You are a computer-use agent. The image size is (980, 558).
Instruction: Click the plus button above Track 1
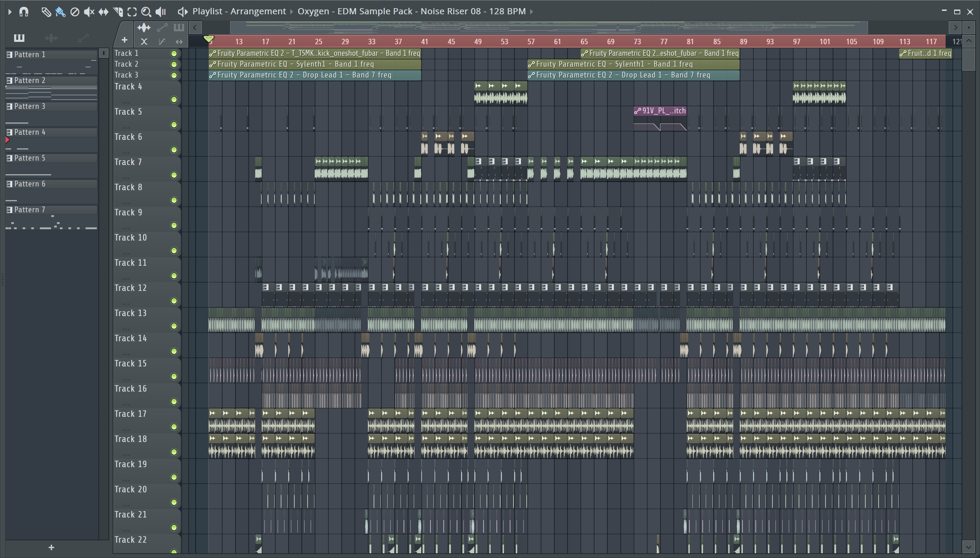pyautogui.click(x=124, y=40)
